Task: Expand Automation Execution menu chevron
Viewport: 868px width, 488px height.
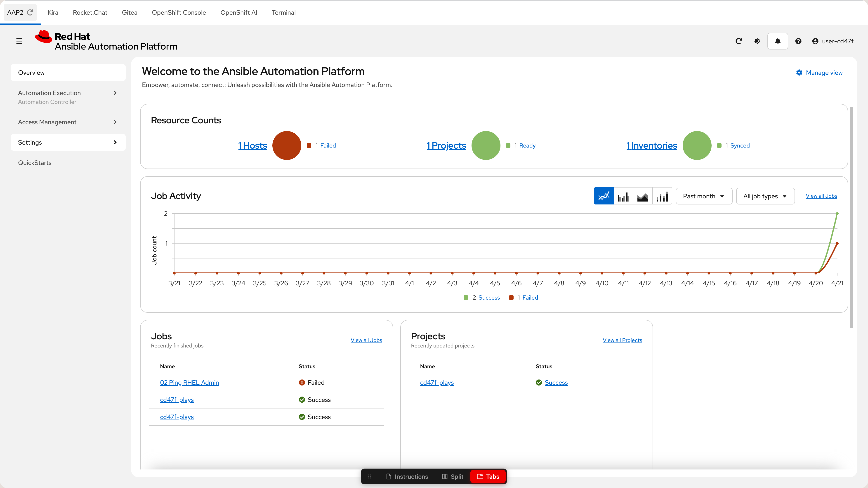Action: click(115, 93)
